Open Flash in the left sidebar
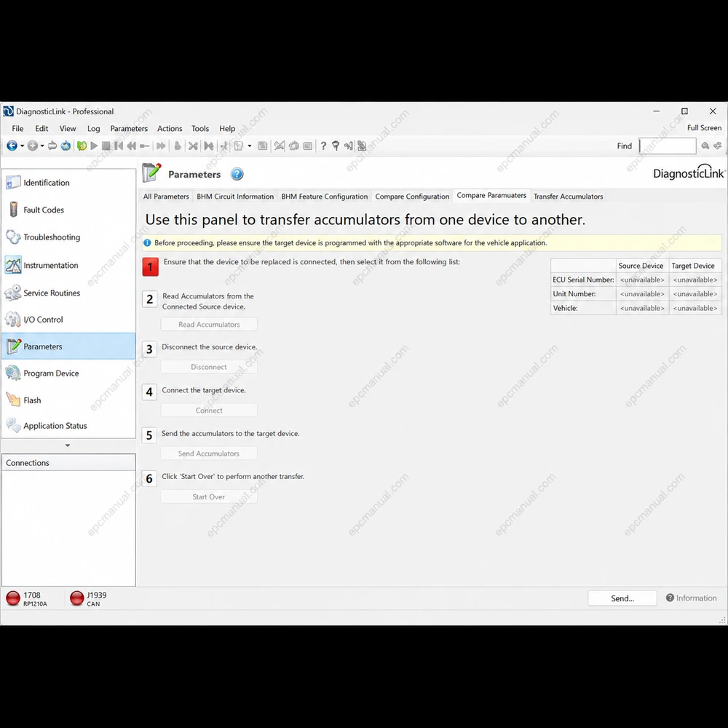728x728 pixels. point(68,400)
